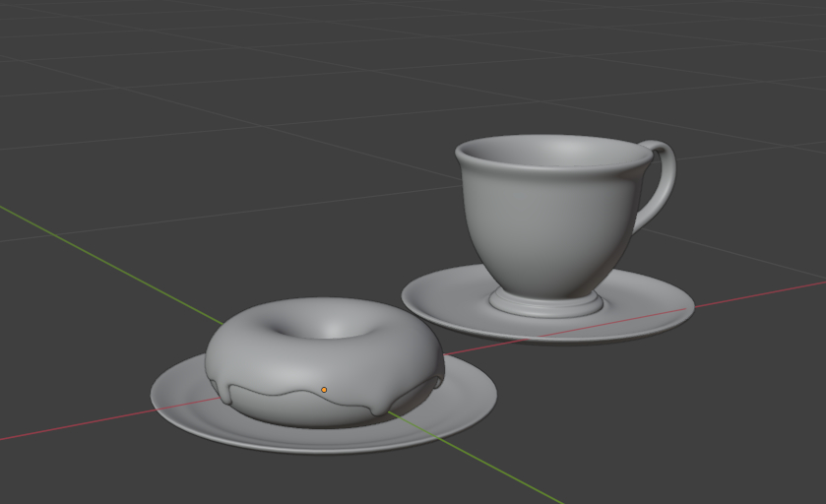This screenshot has width=826, height=504.
Task: Click the icing drip on the donut's left side
Action: tap(227, 394)
